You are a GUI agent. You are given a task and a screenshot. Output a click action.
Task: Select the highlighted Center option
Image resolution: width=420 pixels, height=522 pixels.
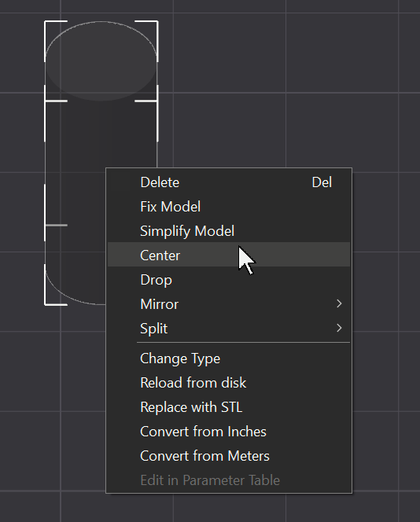pos(229,255)
